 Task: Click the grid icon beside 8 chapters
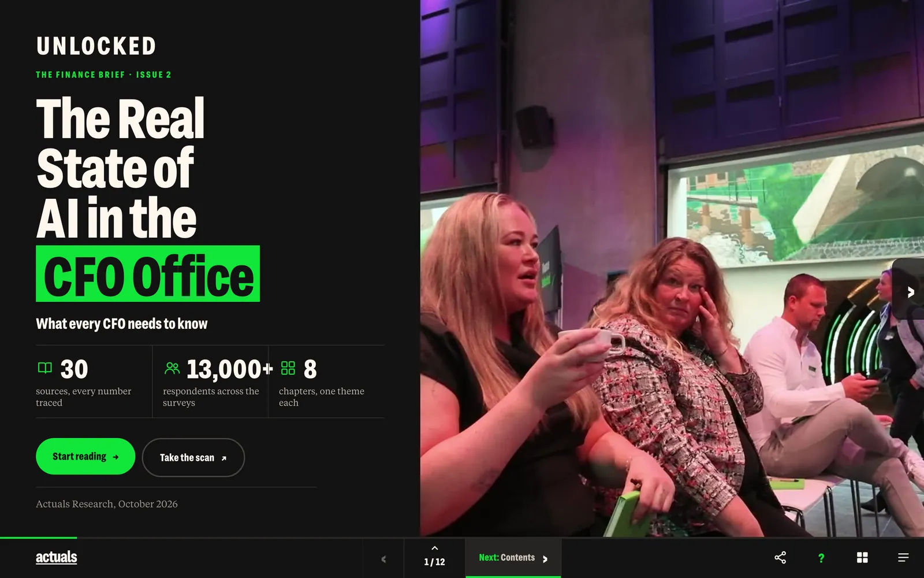click(288, 368)
